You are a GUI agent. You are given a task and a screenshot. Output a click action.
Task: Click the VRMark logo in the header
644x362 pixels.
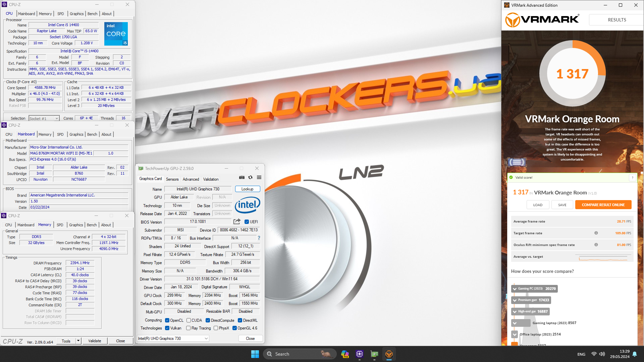coord(542,20)
